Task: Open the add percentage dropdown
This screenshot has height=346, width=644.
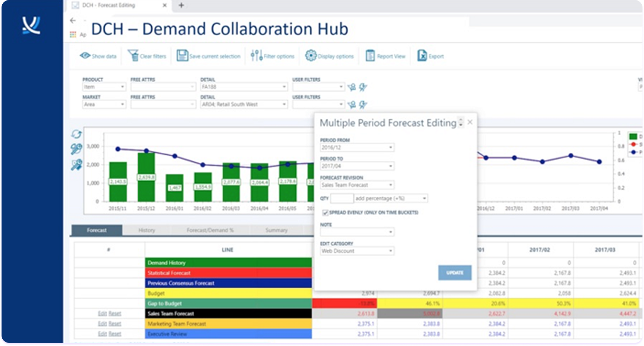Action: coord(391,198)
